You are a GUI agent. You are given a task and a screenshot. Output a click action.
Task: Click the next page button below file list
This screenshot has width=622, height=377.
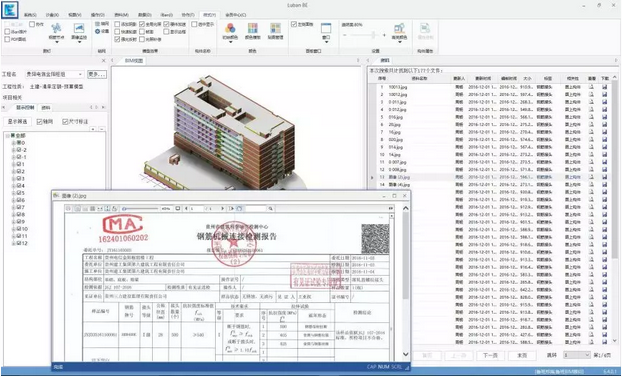[490, 355]
